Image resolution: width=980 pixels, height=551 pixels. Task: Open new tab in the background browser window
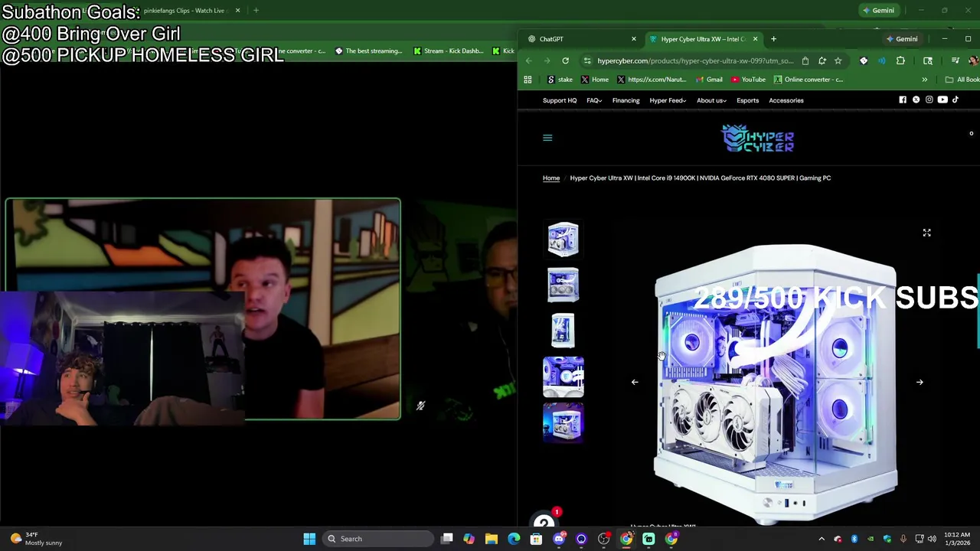[x=256, y=11]
